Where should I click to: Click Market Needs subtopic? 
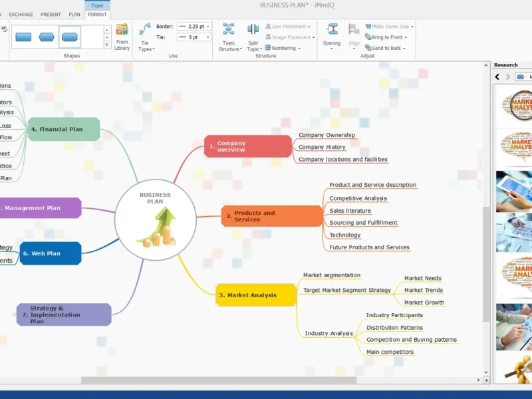coord(423,278)
